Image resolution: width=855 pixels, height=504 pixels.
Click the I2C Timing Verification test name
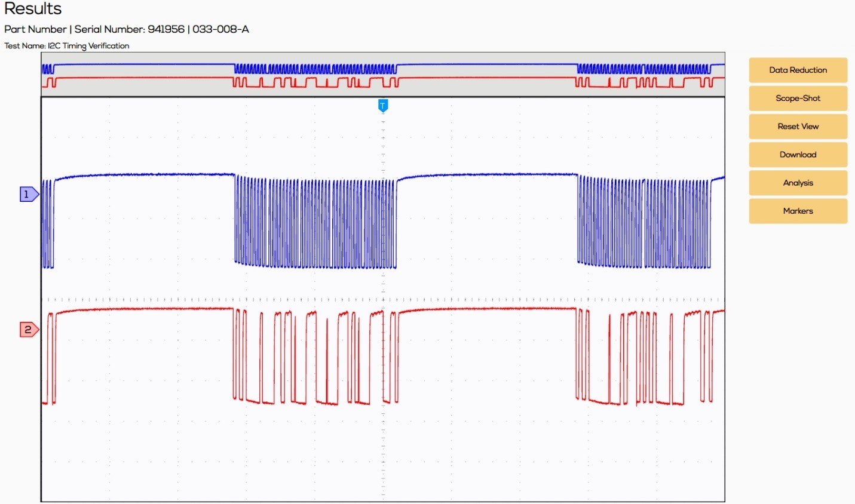click(88, 46)
